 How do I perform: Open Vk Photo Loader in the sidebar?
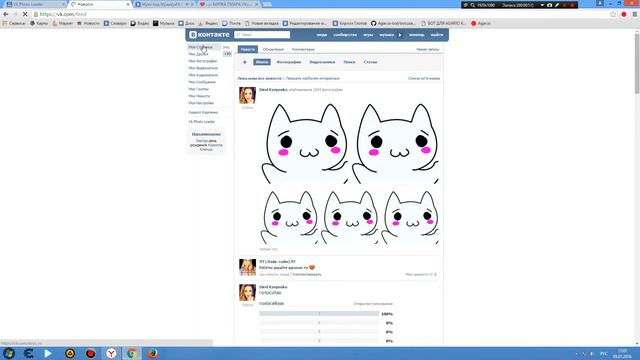click(x=202, y=122)
